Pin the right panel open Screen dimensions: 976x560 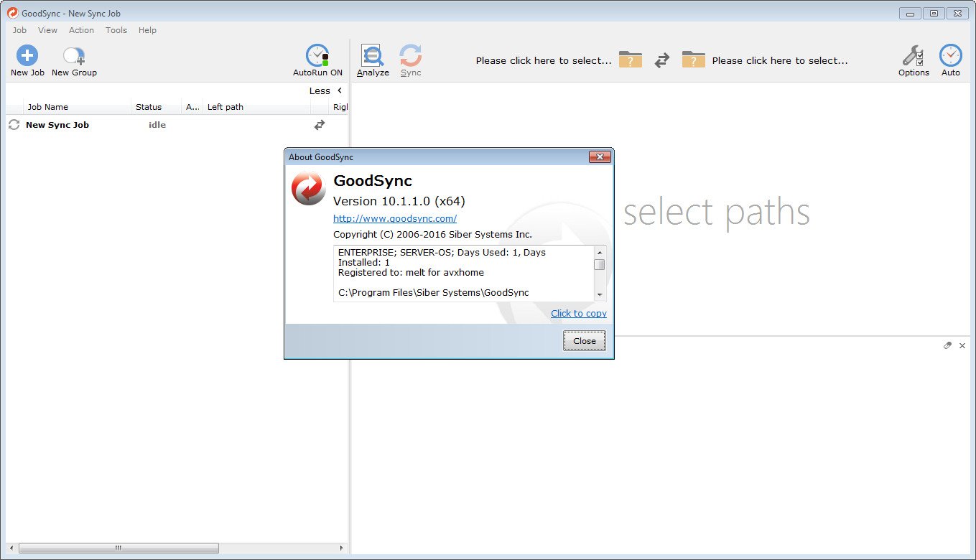(x=947, y=345)
